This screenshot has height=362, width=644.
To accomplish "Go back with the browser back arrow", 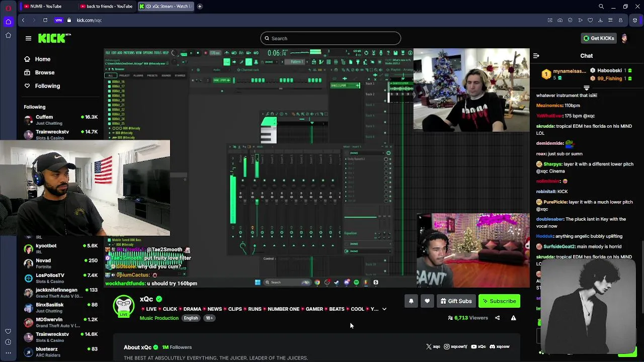I will pyautogui.click(x=23, y=20).
